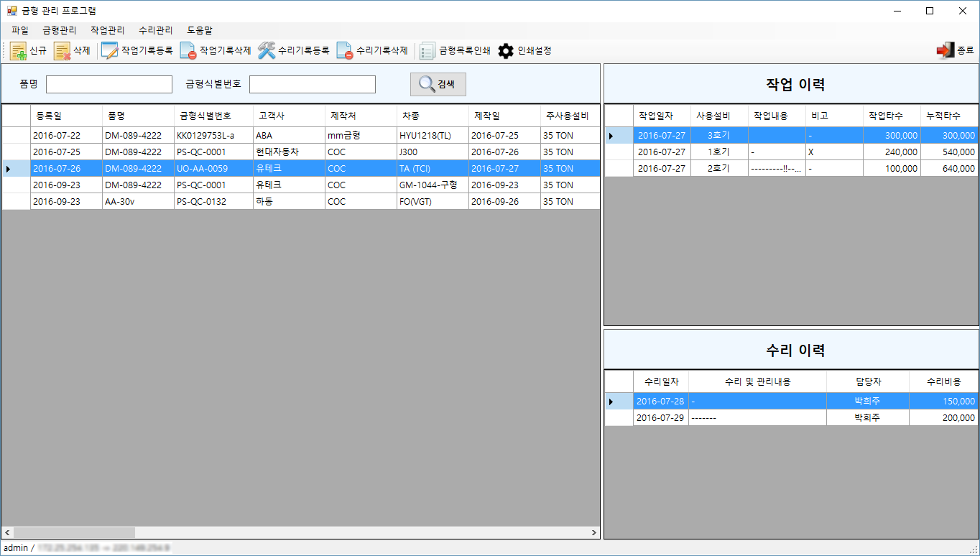Focus the 품명 search input field
The height and width of the screenshot is (556, 980).
click(x=109, y=85)
